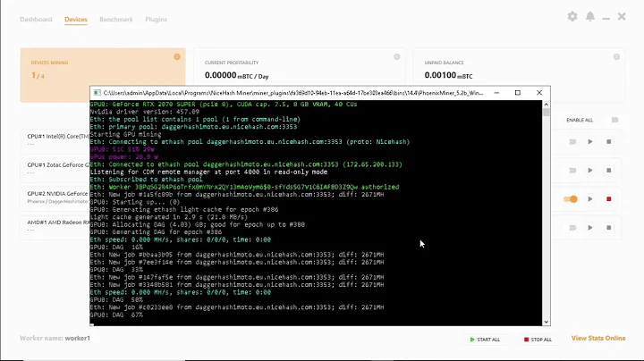Image resolution: width=644 pixels, height=361 pixels.
Task: Select the GPU#2 NVIDIA GeForce device row
Action: click(55, 199)
